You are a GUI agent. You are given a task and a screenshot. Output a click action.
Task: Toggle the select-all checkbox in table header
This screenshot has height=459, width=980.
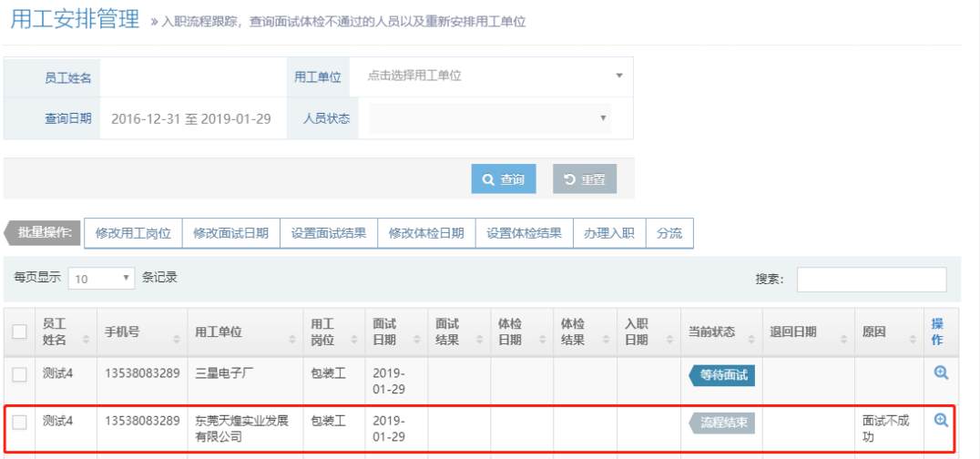[x=19, y=331]
